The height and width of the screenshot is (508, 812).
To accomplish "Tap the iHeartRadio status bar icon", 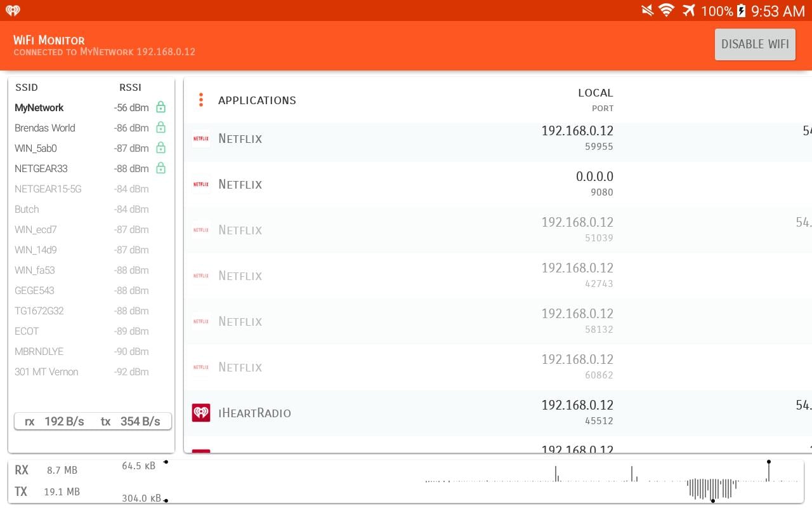I will click(x=13, y=11).
